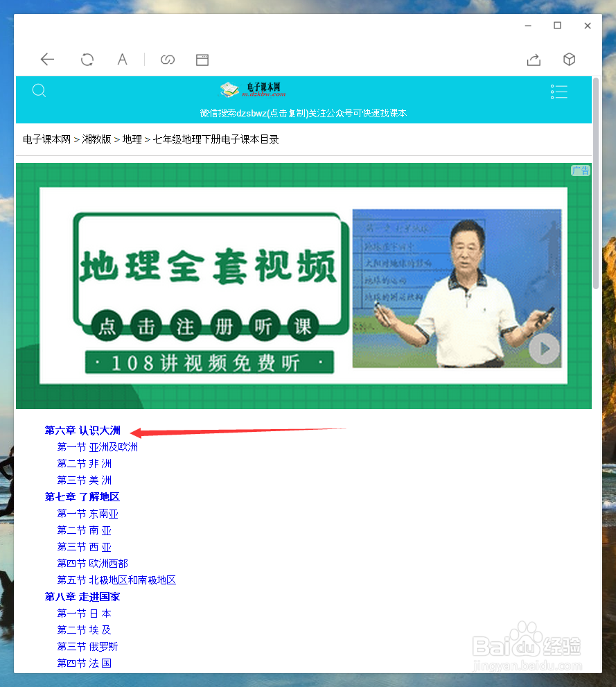Maximize the window

click(557, 26)
